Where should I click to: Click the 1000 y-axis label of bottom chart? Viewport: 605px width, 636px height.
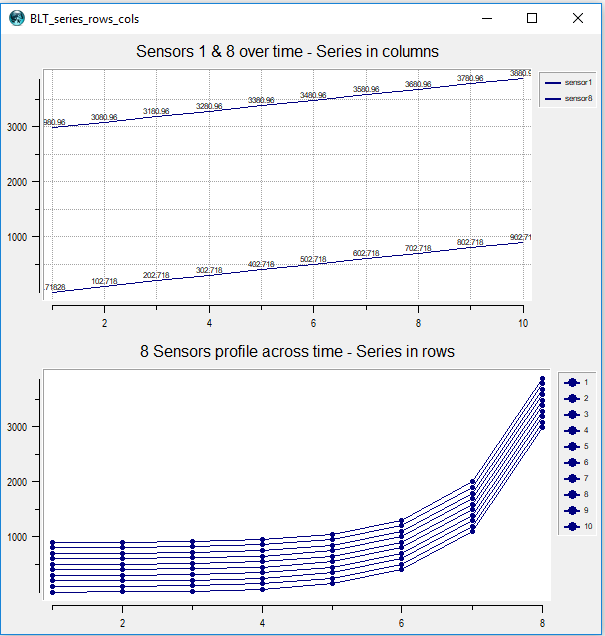point(17,537)
